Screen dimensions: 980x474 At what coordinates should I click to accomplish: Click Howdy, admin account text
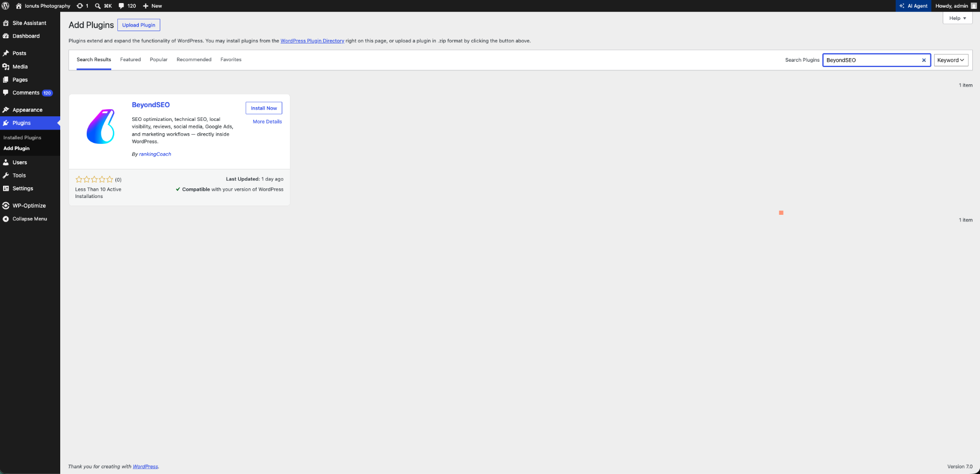(951, 6)
